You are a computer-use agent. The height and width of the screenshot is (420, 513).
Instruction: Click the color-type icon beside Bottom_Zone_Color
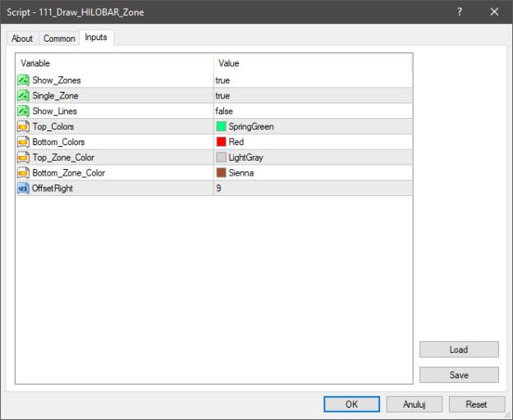click(x=23, y=172)
